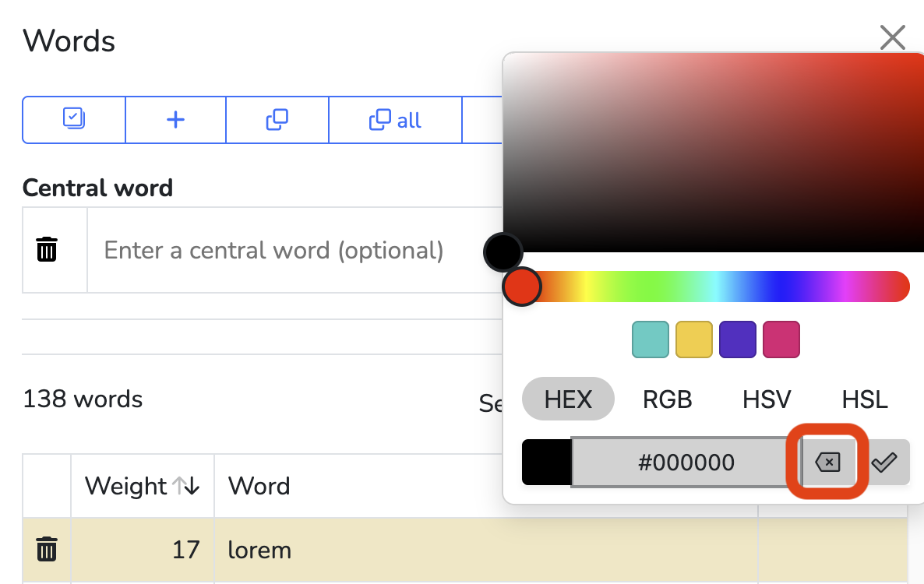Close the Words dialog
Screen dimensions: 924x584
pyautogui.click(x=892, y=37)
